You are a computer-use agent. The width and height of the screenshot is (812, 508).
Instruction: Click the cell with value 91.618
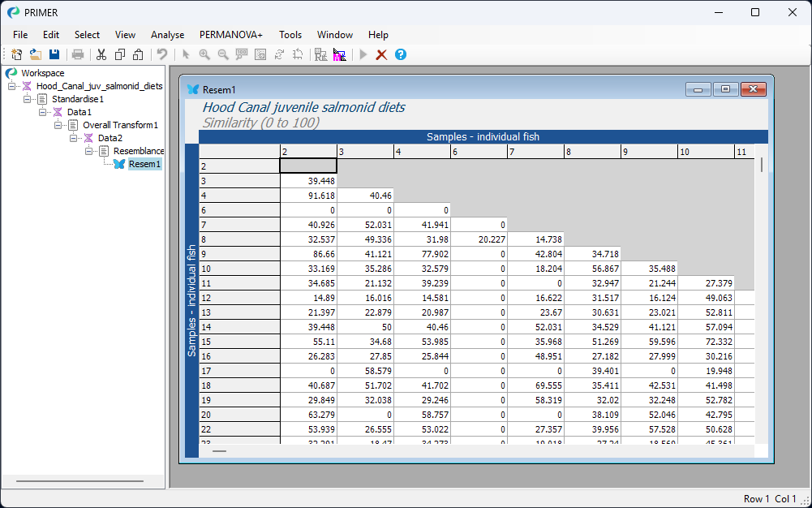click(x=308, y=196)
